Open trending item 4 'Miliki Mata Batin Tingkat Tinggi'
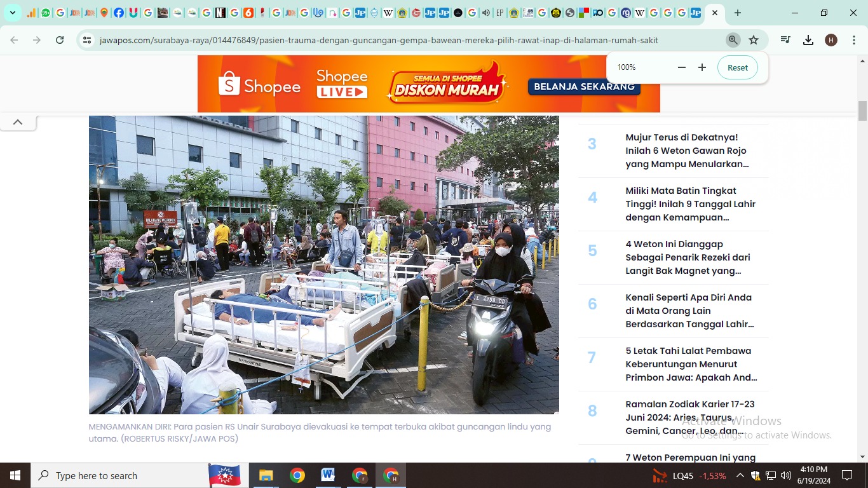Viewport: 868px width, 488px height. 690,204
